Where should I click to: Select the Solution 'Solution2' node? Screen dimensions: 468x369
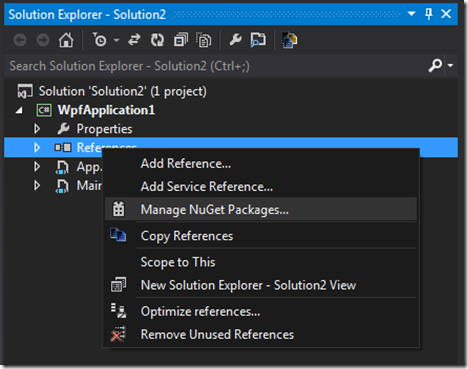[x=122, y=91]
